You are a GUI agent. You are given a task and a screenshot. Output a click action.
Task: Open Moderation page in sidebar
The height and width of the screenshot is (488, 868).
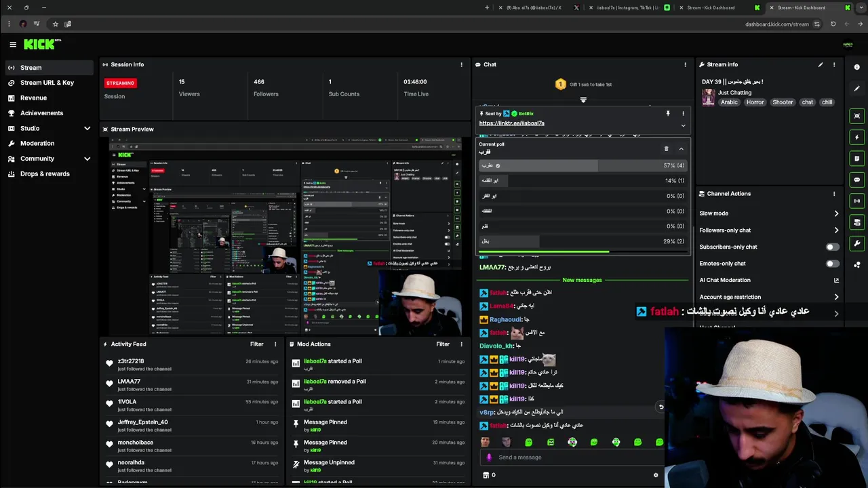tap(37, 143)
